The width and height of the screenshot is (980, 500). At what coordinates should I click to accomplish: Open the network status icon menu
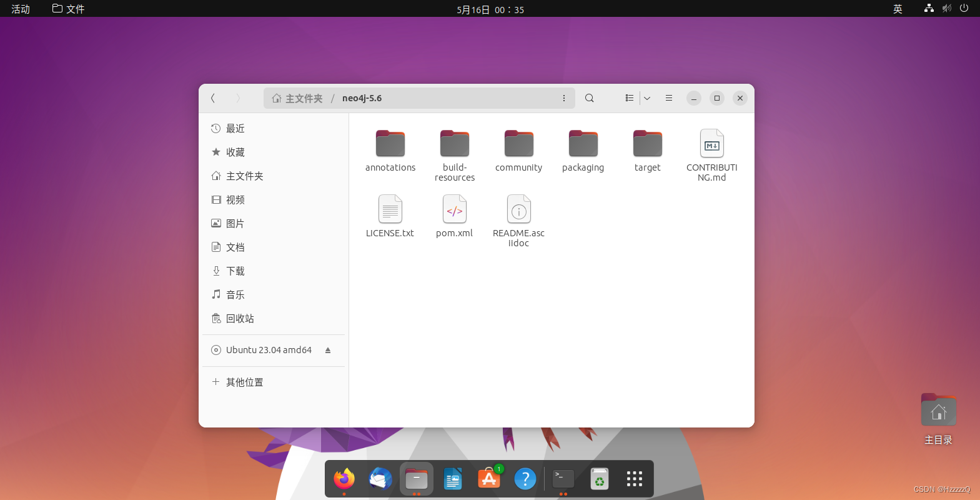[x=929, y=8]
